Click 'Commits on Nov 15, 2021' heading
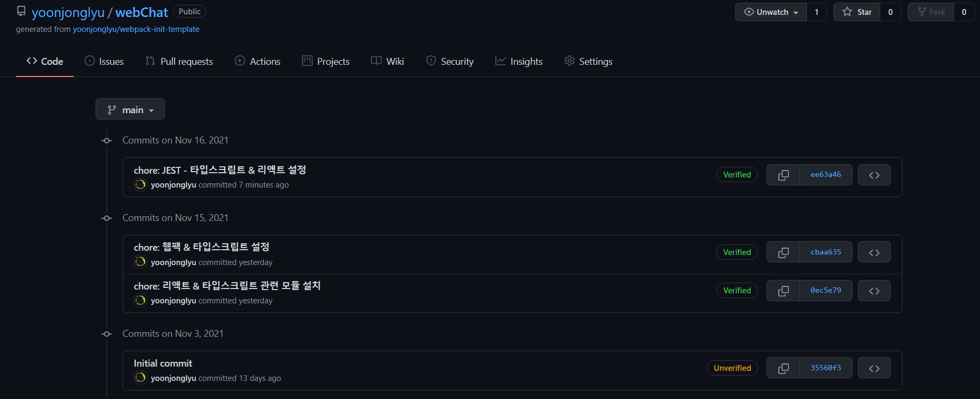The width and height of the screenshot is (980, 399). 175,218
